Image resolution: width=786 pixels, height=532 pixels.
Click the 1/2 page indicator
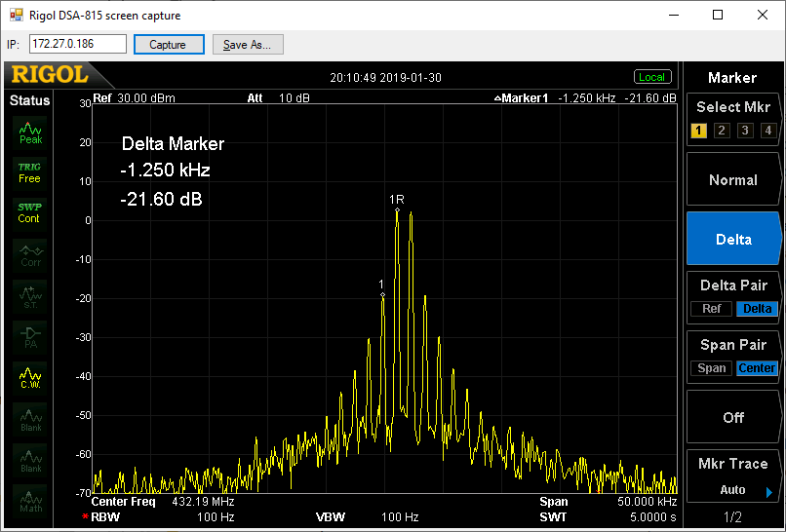(733, 517)
